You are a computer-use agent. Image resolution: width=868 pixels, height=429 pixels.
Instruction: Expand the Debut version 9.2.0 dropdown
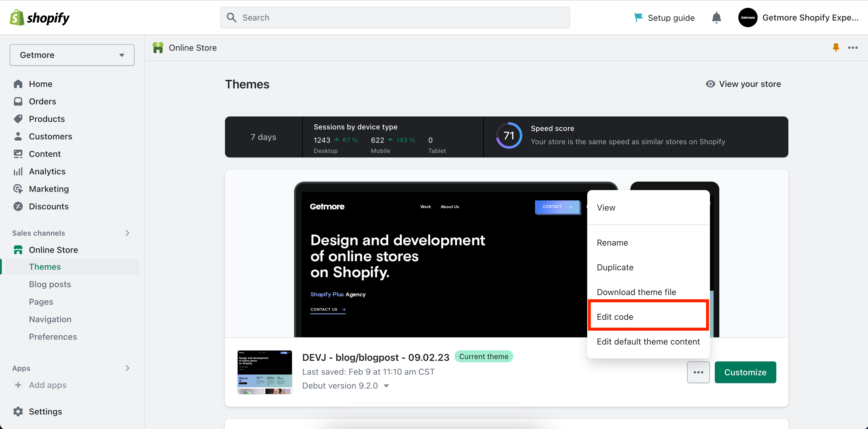[386, 386]
